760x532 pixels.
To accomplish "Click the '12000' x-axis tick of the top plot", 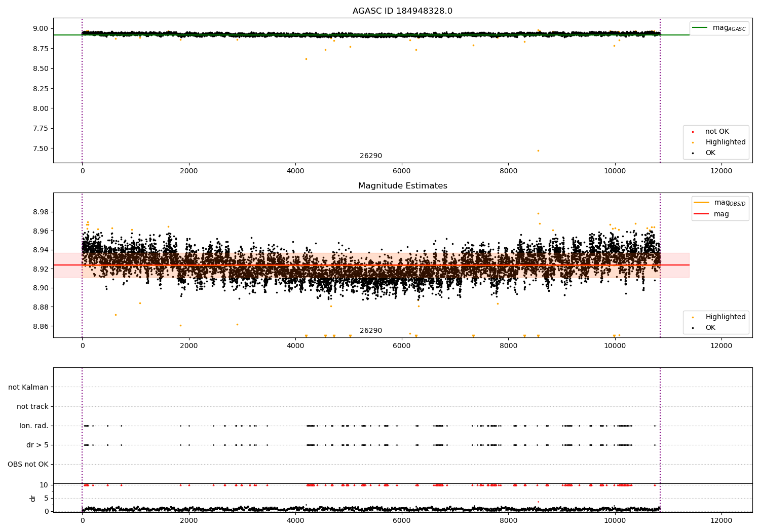I will point(721,171).
